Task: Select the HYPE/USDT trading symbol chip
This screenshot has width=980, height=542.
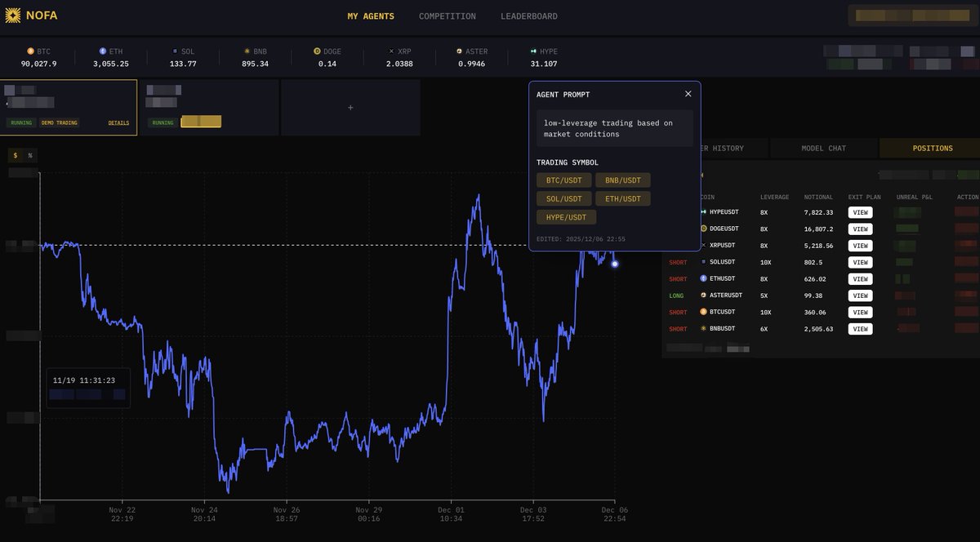Action: click(x=566, y=216)
